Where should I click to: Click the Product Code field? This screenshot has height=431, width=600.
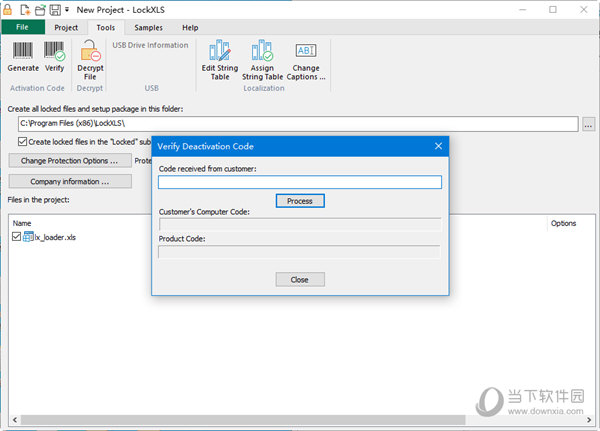point(300,252)
